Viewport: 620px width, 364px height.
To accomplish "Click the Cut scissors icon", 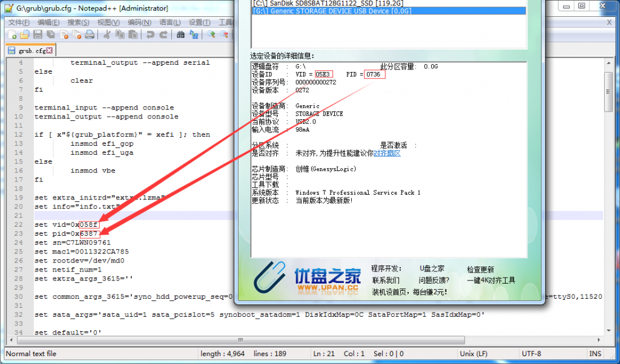I will 107,34.
